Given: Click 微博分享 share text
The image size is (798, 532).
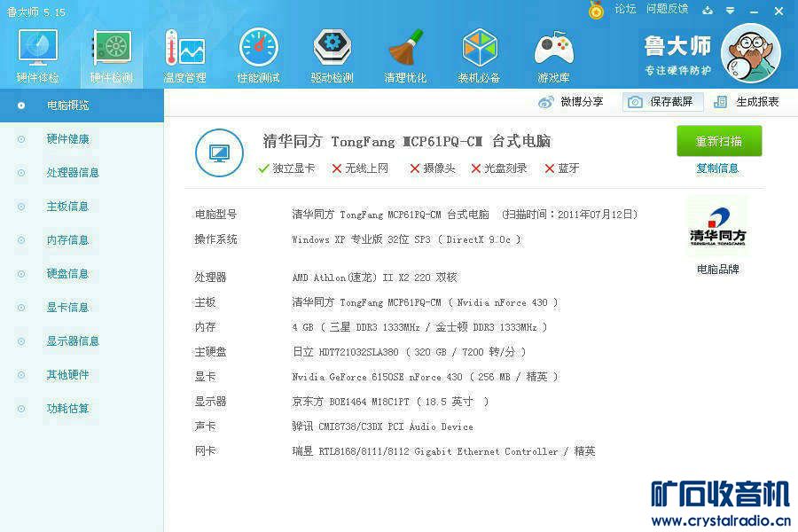Looking at the screenshot, I should tap(582, 102).
